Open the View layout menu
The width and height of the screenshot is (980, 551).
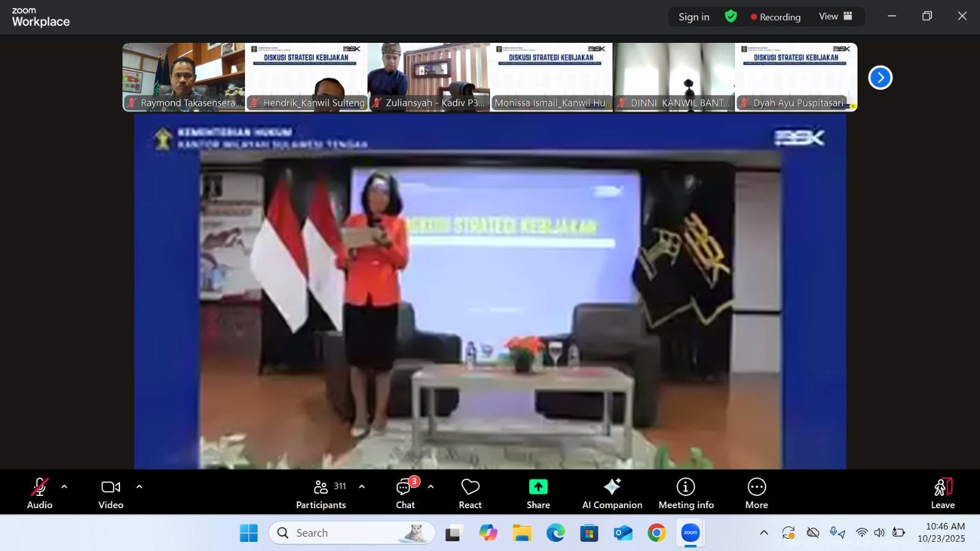[835, 17]
